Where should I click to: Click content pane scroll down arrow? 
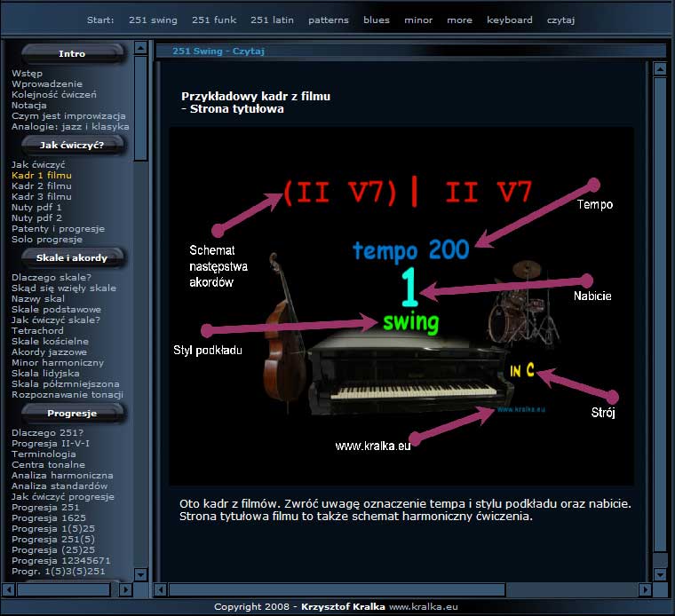click(660, 574)
